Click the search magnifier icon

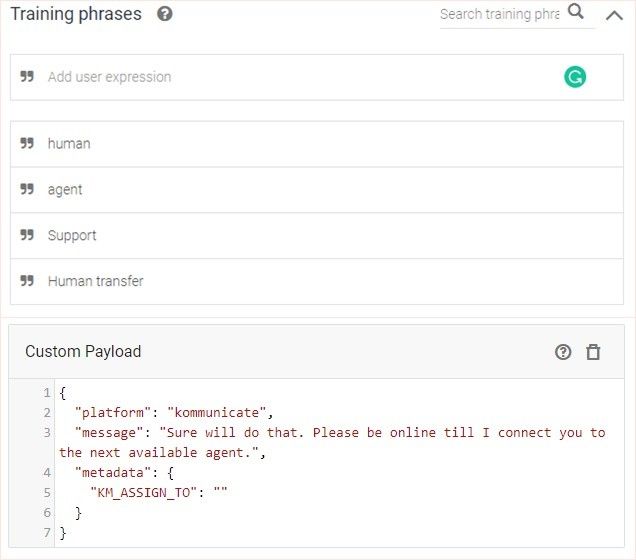point(576,11)
